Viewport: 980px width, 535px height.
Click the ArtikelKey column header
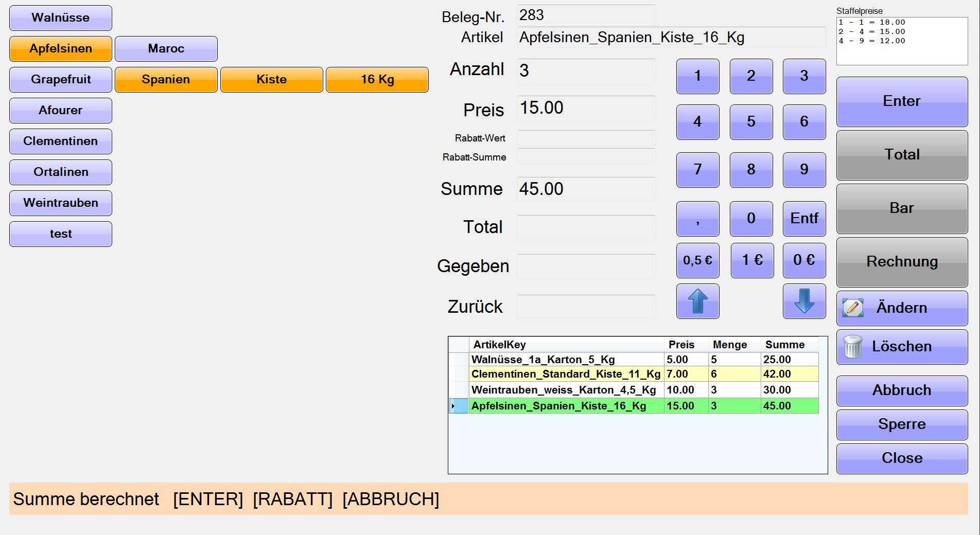(x=566, y=345)
